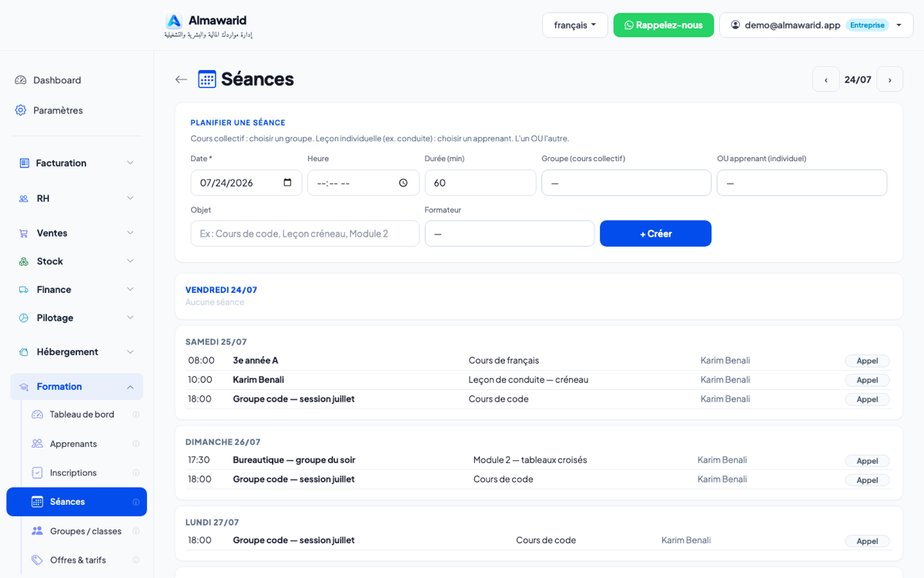The image size is (924, 578).
Task: Open the Groupe (cours collectif) dropdown
Action: click(627, 183)
